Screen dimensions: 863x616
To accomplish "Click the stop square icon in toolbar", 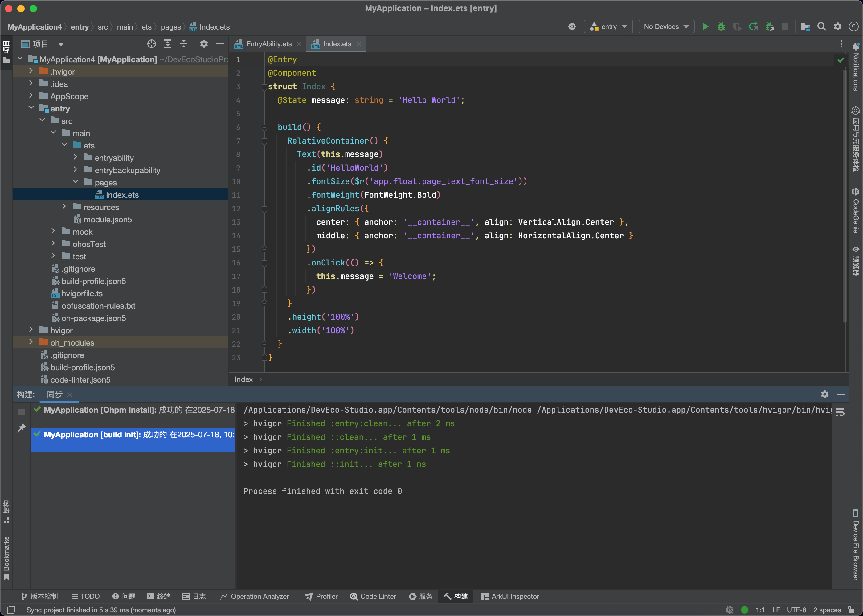I will point(786,26).
